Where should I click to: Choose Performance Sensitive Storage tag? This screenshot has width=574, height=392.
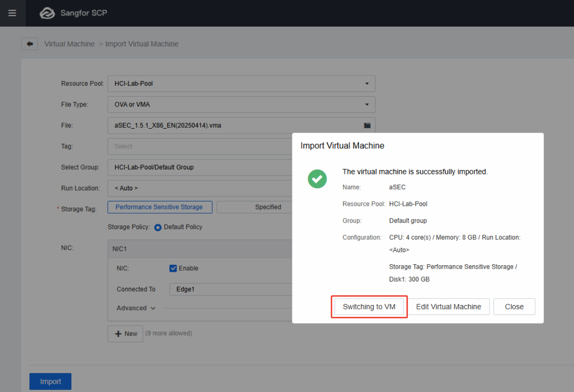(160, 207)
